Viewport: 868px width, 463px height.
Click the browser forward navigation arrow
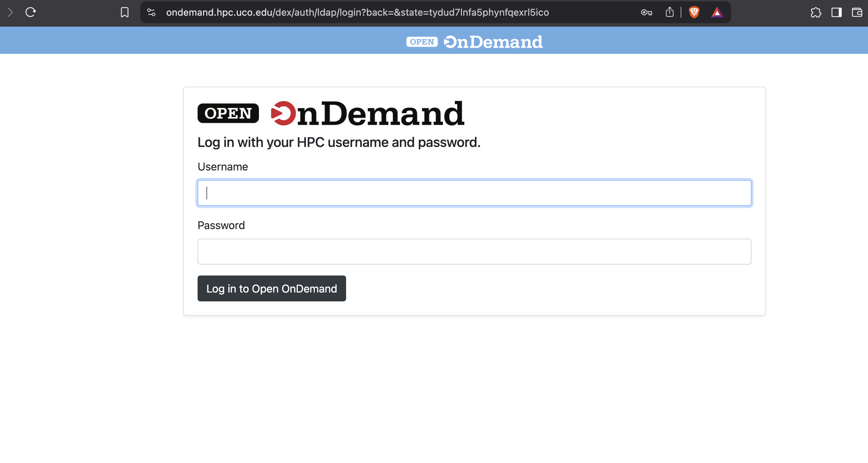[10, 13]
